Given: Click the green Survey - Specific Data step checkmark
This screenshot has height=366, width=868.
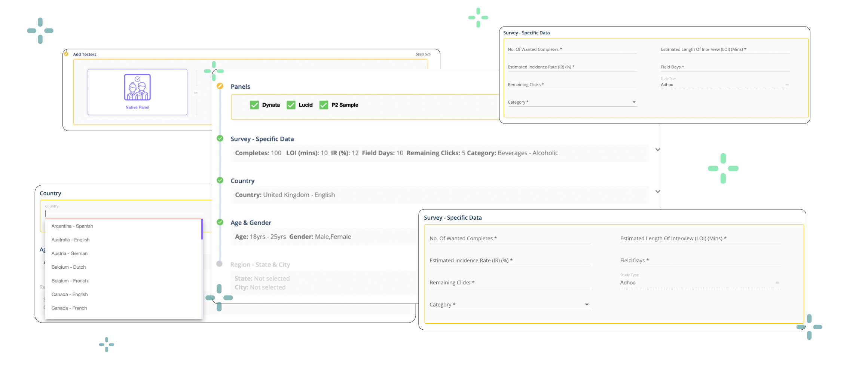Looking at the screenshot, I should pos(220,138).
